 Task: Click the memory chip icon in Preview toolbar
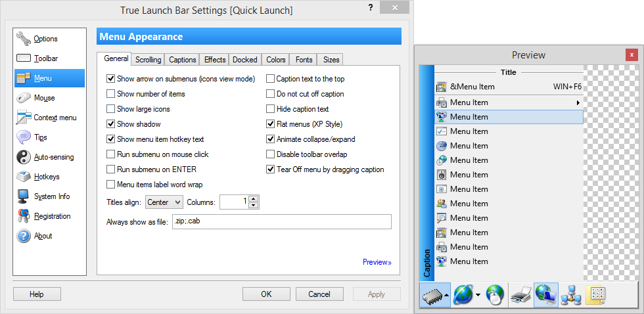(431, 295)
